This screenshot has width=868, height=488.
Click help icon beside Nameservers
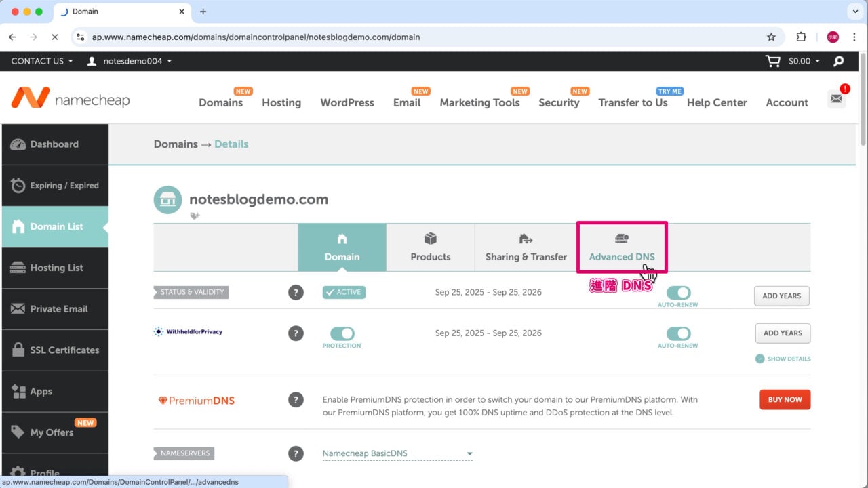pyautogui.click(x=296, y=453)
